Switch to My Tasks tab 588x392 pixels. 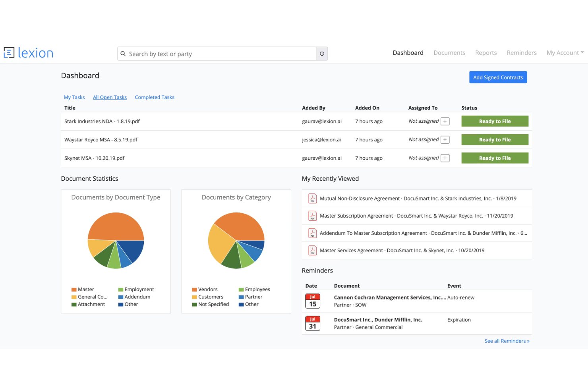(74, 97)
